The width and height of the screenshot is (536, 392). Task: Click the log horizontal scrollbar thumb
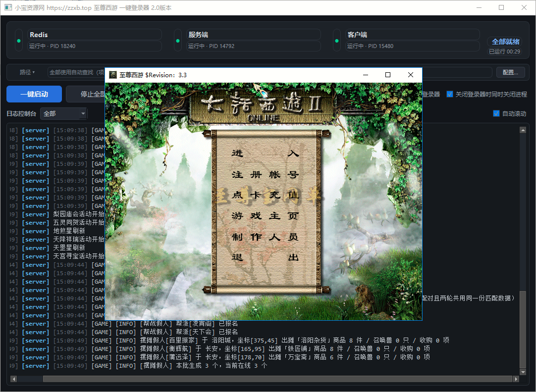point(277,379)
